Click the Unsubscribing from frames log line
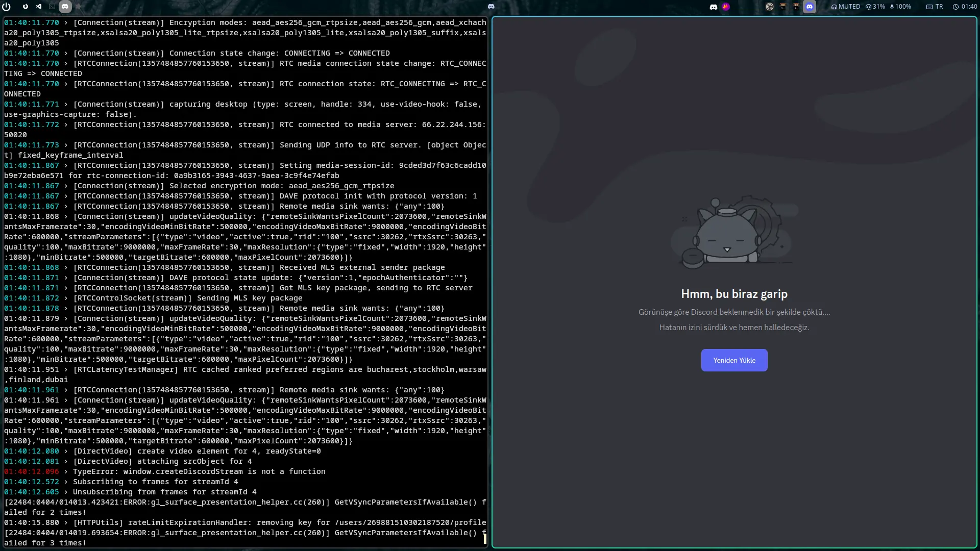Screen dimensions: 980x551 pos(130,492)
